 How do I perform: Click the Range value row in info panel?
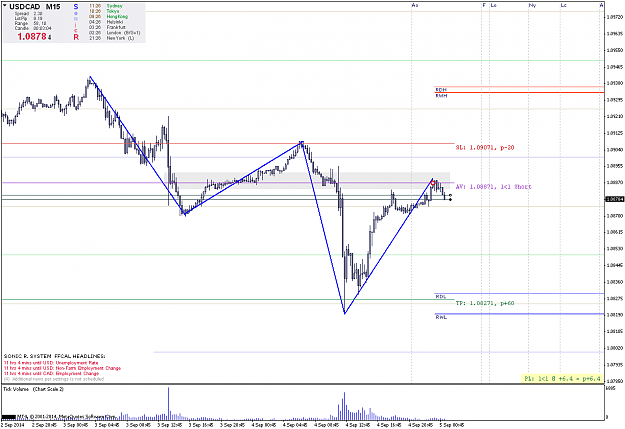click(x=29, y=24)
